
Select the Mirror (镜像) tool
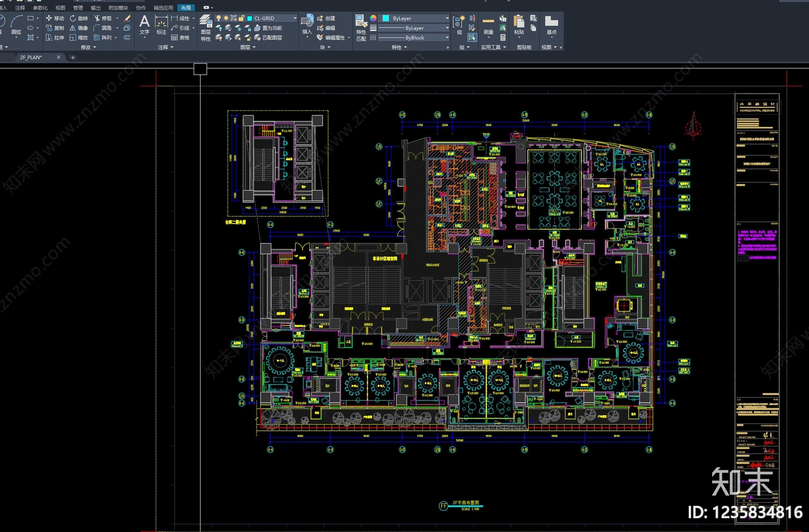coord(79,28)
